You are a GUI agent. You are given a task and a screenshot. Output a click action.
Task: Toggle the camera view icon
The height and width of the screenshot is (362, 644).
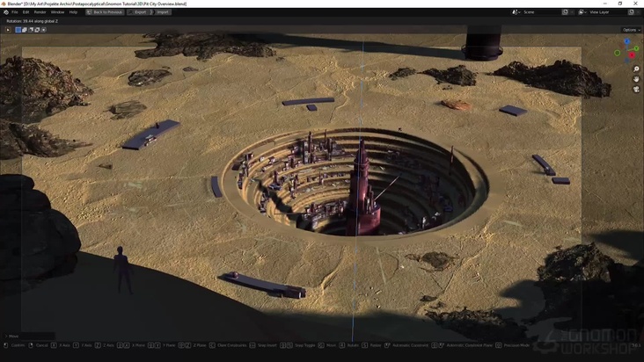(636, 89)
